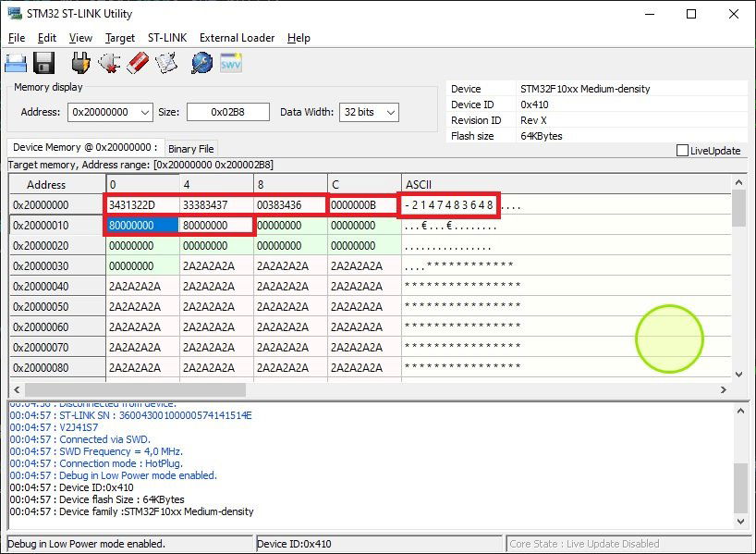
Task: Open the ST-LINK menu
Action: (167, 38)
